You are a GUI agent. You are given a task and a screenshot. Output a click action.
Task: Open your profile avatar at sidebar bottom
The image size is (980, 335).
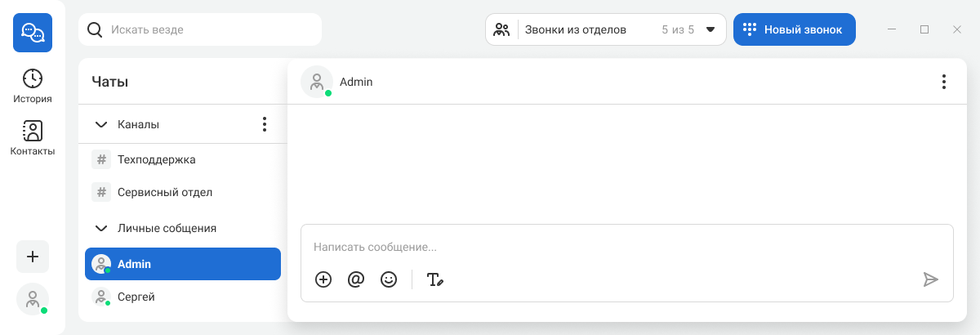tap(33, 299)
